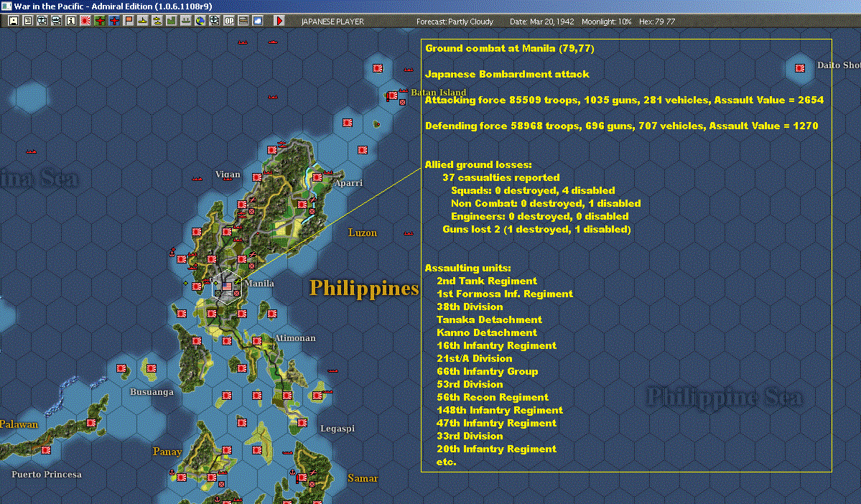
Task: Select the Japanese base marker at Daito Shoto
Action: click(x=800, y=68)
